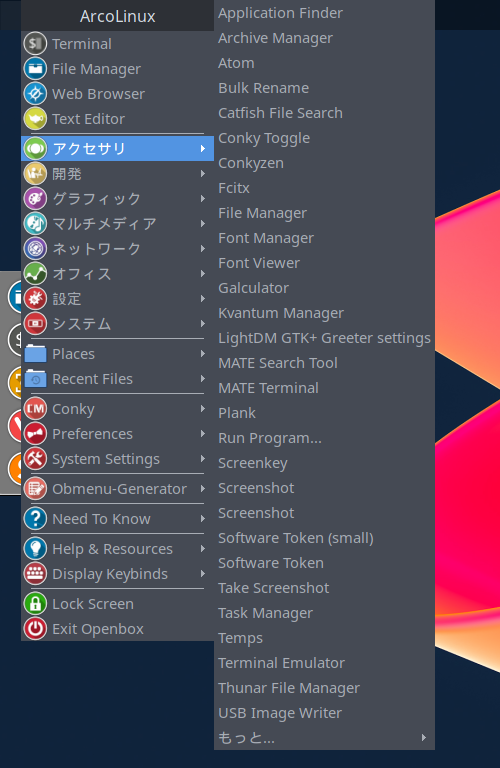This screenshot has height=768, width=500.
Task: Open Application Finder from accessories list
Action: pyautogui.click(x=324, y=13)
